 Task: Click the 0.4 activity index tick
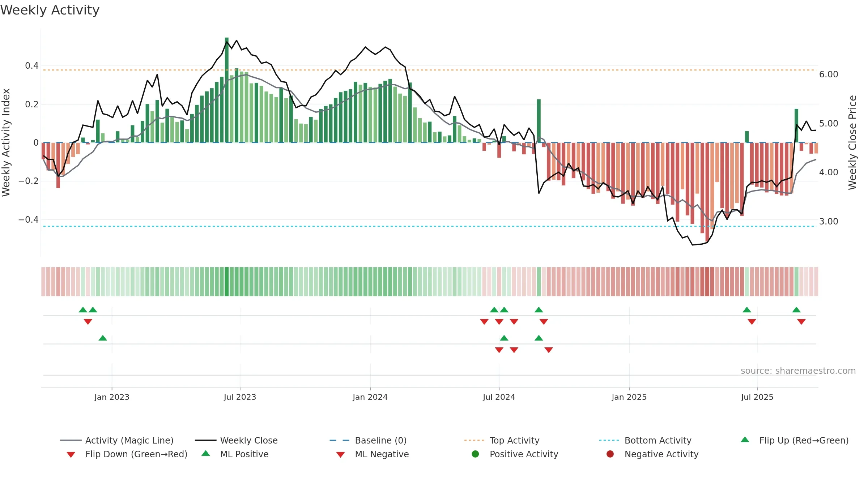(32, 66)
